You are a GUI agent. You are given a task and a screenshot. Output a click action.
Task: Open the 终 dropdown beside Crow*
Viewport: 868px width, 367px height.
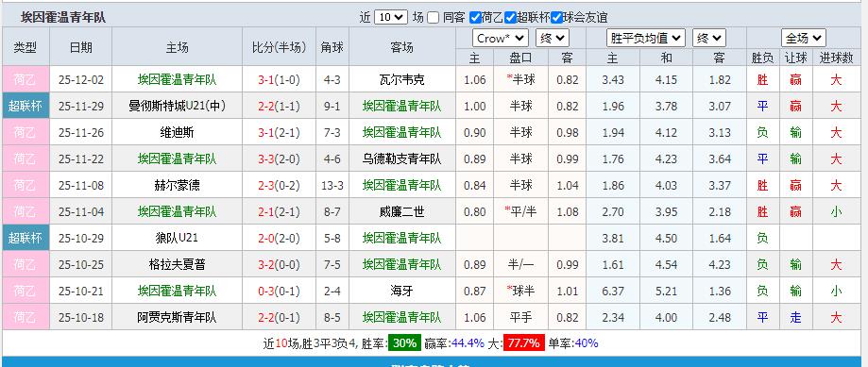pos(553,38)
